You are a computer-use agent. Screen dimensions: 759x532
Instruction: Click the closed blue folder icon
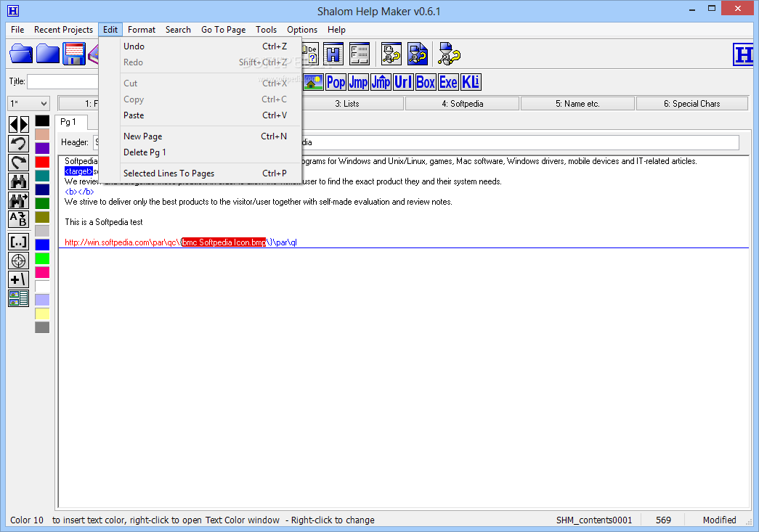tap(47, 54)
